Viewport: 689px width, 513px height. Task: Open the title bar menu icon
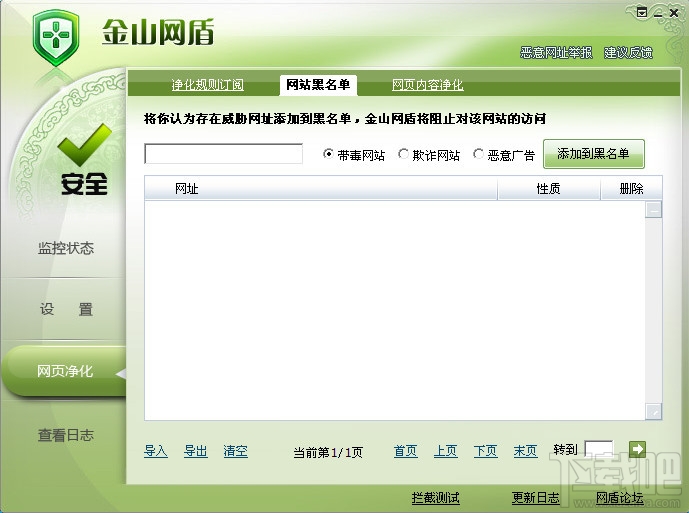[x=642, y=13]
